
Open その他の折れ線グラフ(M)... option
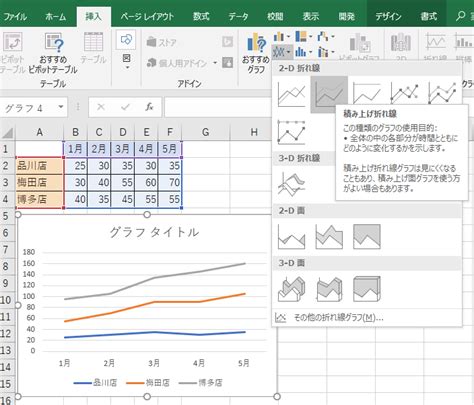pyautogui.click(x=338, y=318)
